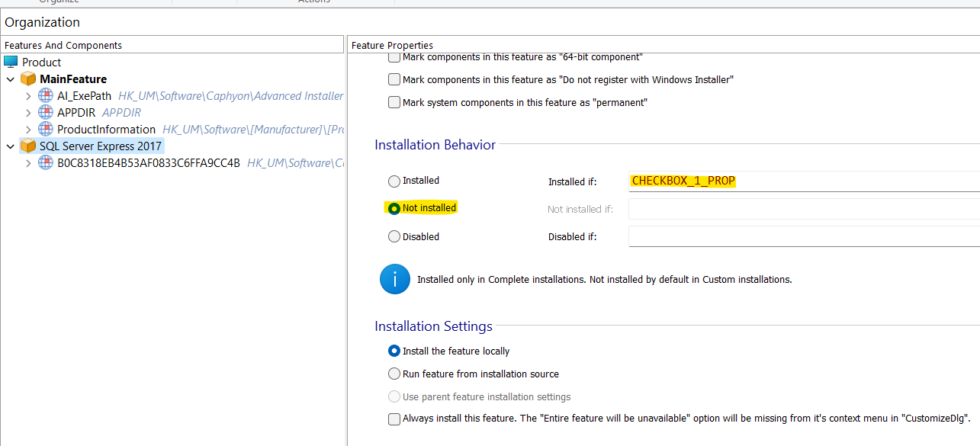Select the Disabled radio button
The image size is (980, 446).
click(x=394, y=236)
